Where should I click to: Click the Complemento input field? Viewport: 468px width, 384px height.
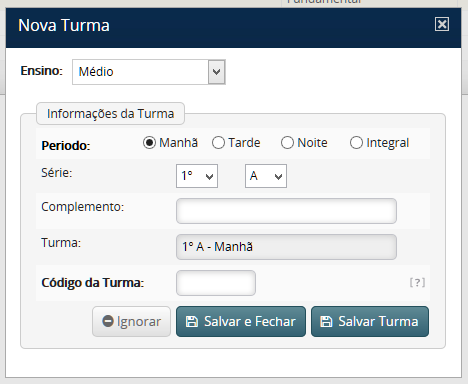286,211
